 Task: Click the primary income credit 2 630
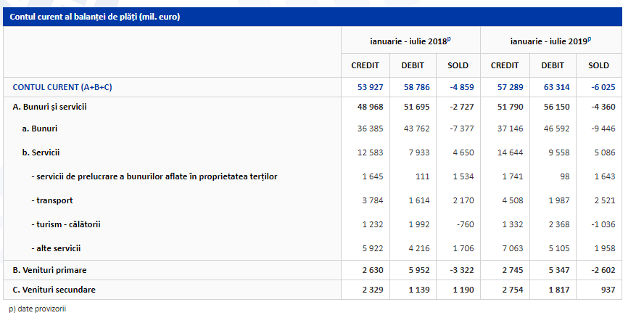click(x=373, y=270)
